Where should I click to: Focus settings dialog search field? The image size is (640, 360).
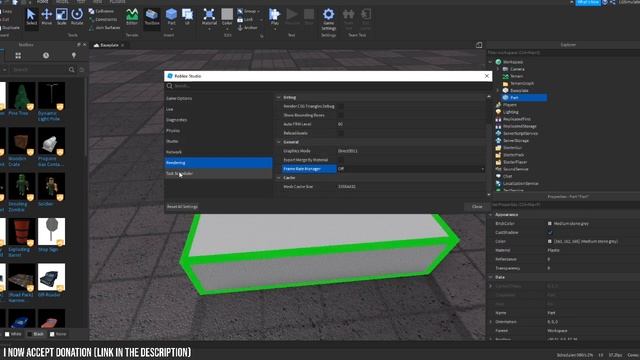click(327, 86)
